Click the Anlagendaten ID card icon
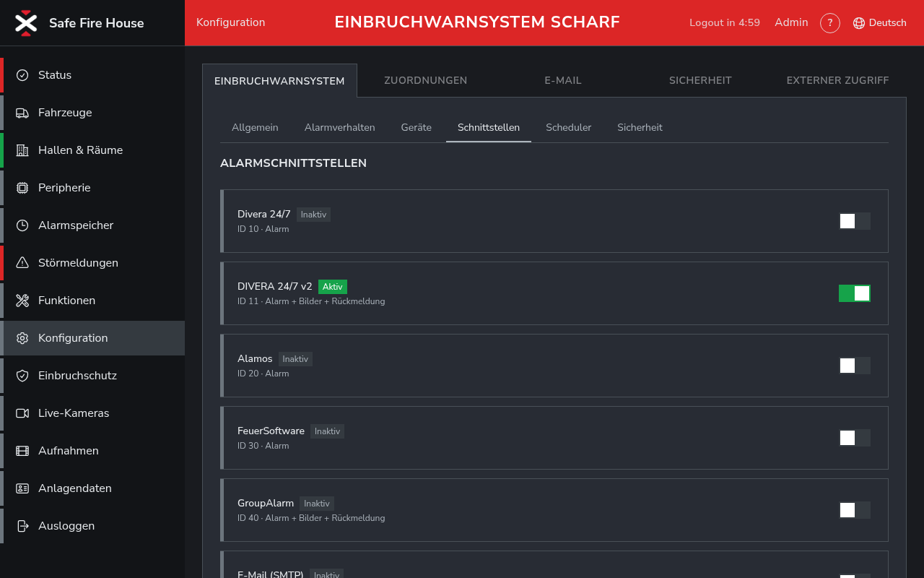The height and width of the screenshot is (578, 924). tap(22, 488)
